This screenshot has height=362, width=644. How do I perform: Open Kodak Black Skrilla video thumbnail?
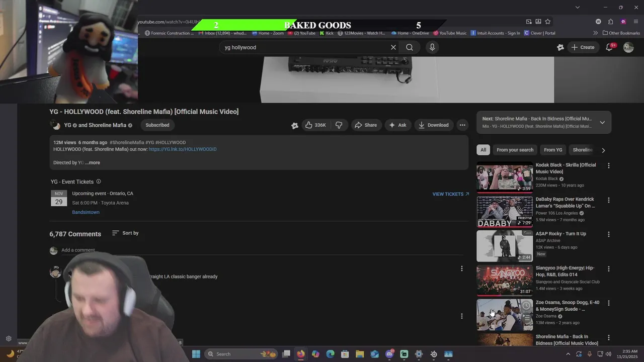(505, 177)
